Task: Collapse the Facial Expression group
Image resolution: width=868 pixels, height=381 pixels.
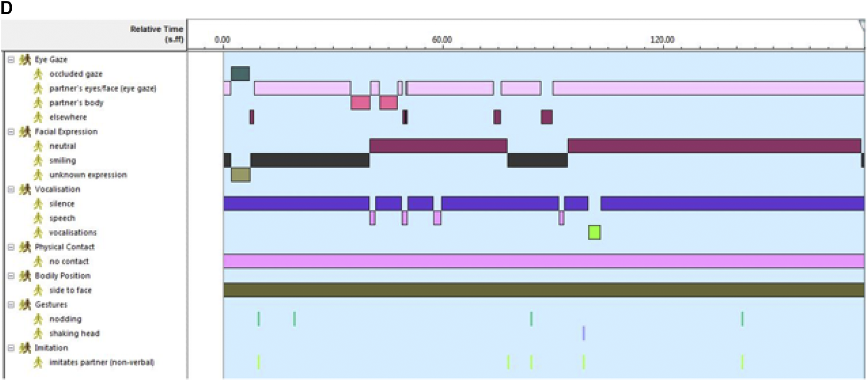Action: (11, 132)
